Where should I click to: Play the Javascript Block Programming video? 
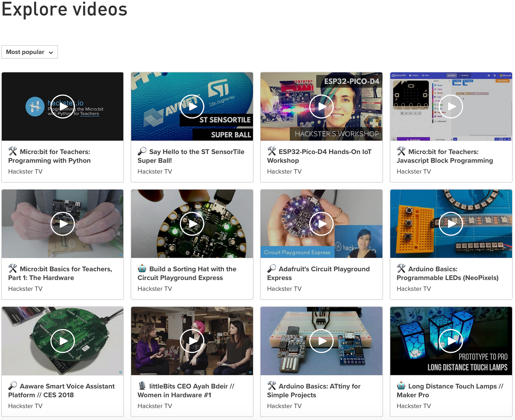pyautogui.click(x=451, y=107)
